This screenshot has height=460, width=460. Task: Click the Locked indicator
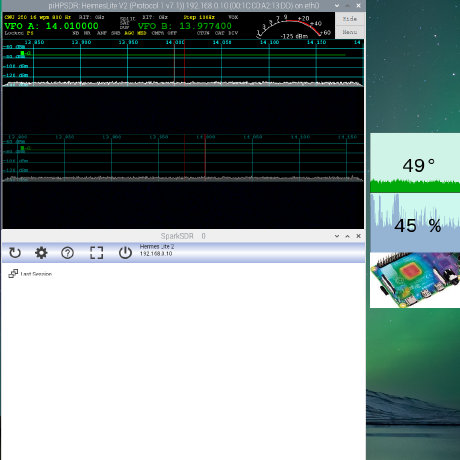point(14,33)
